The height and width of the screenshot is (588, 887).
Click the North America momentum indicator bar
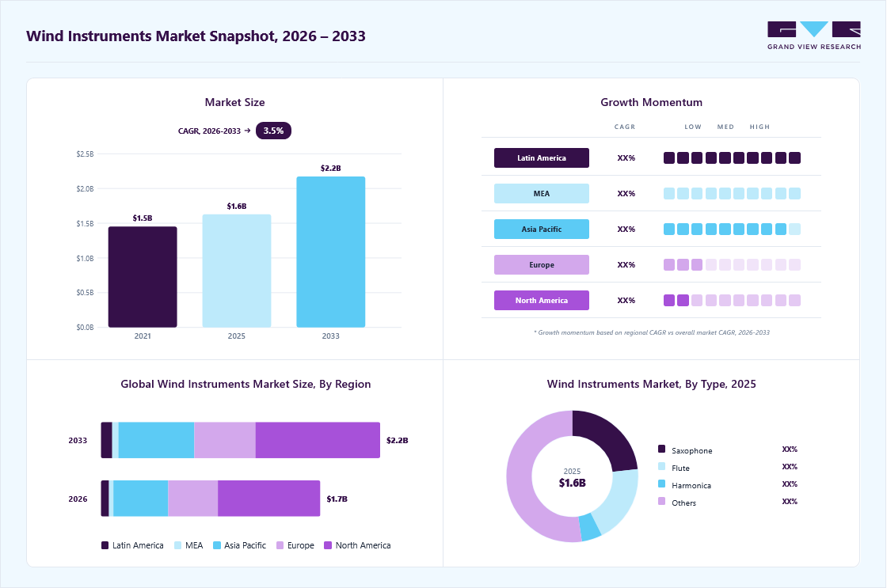[x=732, y=300]
